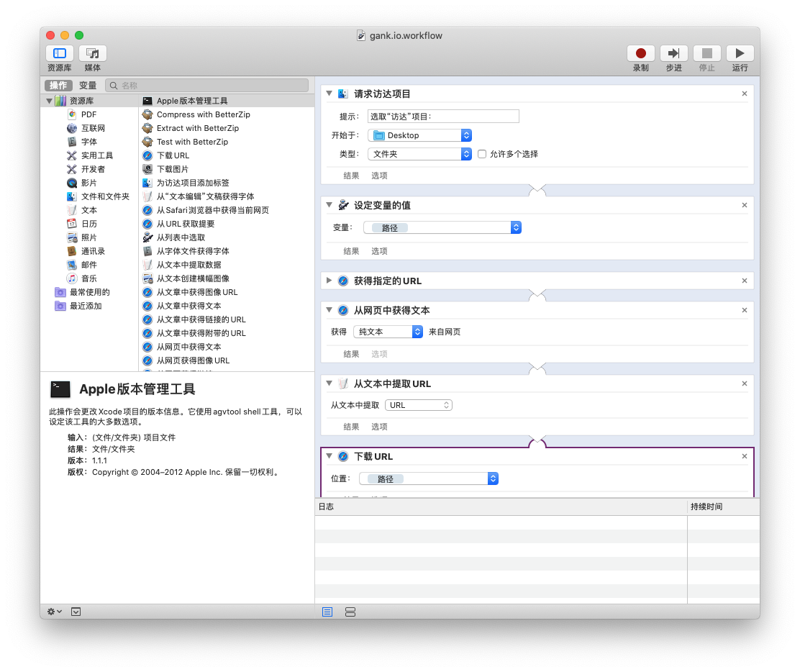Select the 日历 category icon
The image size is (800, 672).
[x=72, y=224]
